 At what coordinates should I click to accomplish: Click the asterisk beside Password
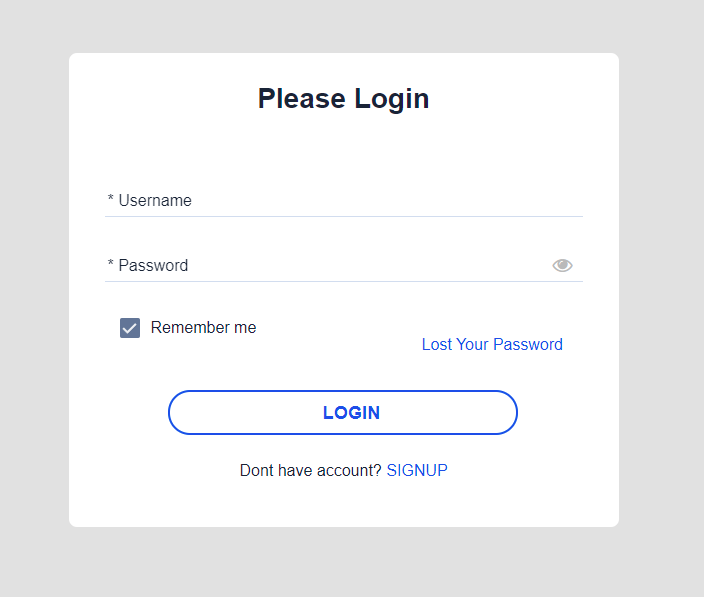pos(110,263)
